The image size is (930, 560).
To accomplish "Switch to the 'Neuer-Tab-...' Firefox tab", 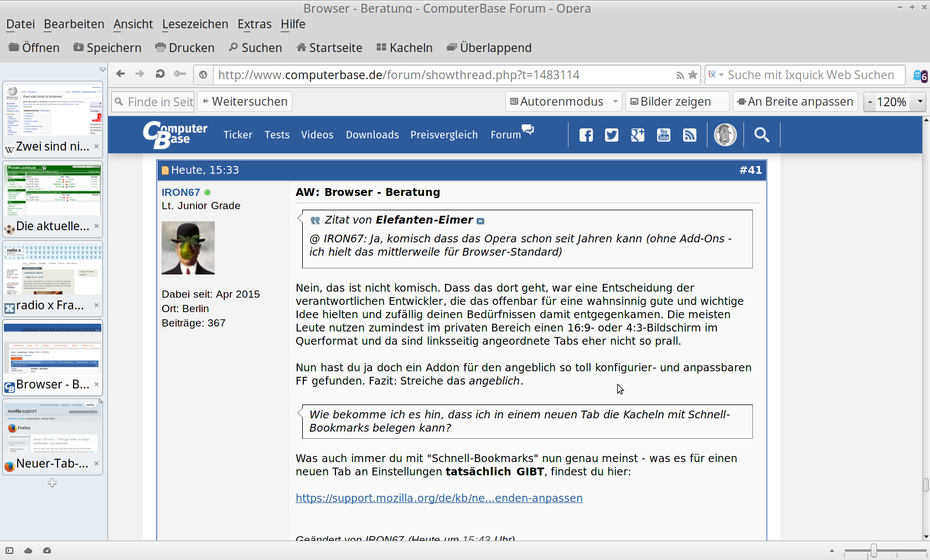I will pyautogui.click(x=53, y=437).
